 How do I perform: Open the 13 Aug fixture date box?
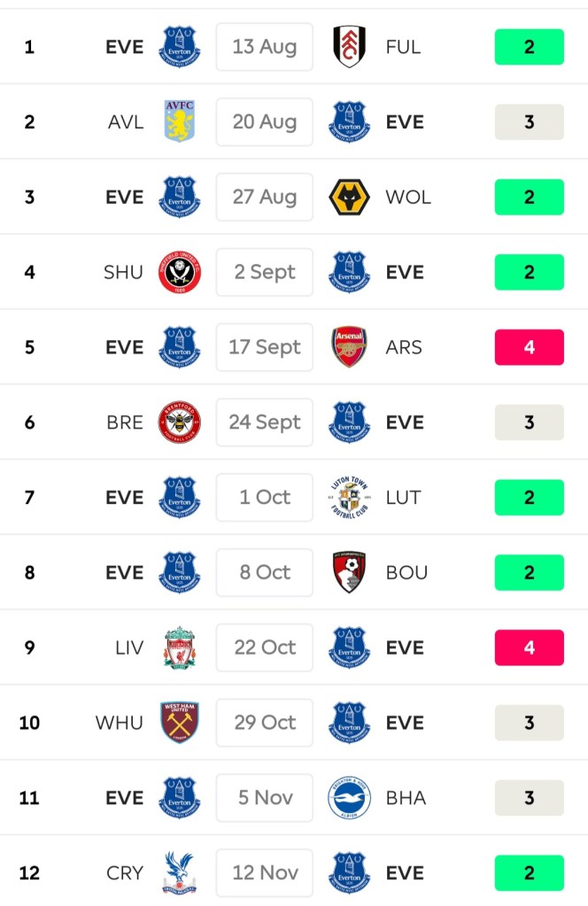(x=264, y=47)
